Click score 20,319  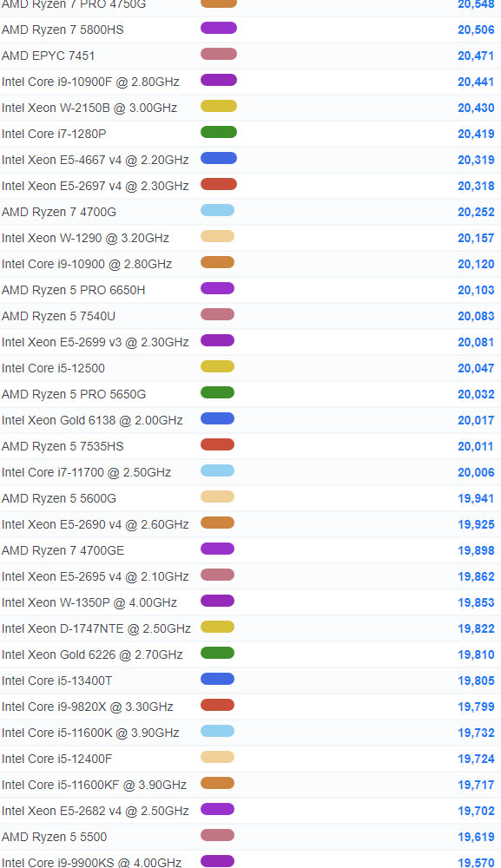[x=476, y=160]
